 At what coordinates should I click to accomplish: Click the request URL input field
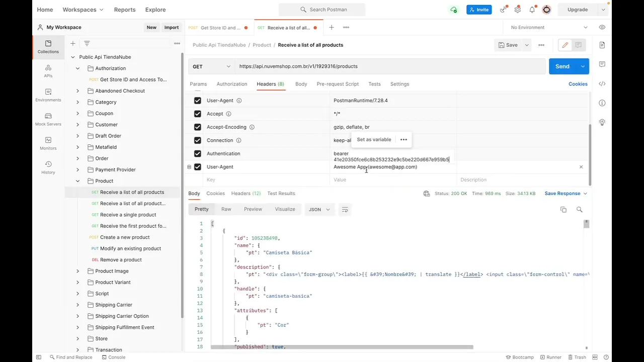tap(387, 66)
